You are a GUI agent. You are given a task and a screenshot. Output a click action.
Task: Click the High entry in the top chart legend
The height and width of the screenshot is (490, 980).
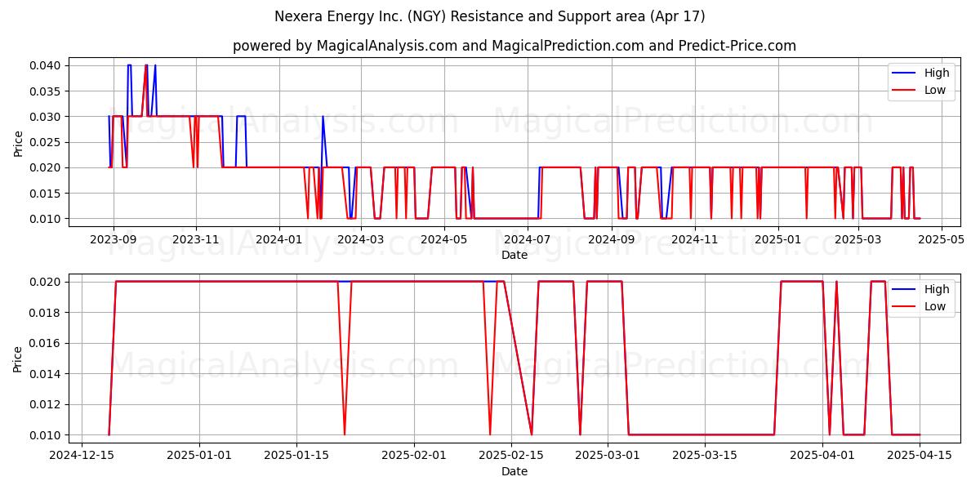tap(921, 73)
